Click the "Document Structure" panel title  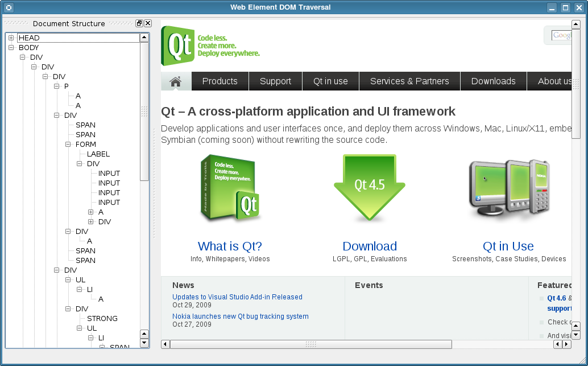click(69, 24)
